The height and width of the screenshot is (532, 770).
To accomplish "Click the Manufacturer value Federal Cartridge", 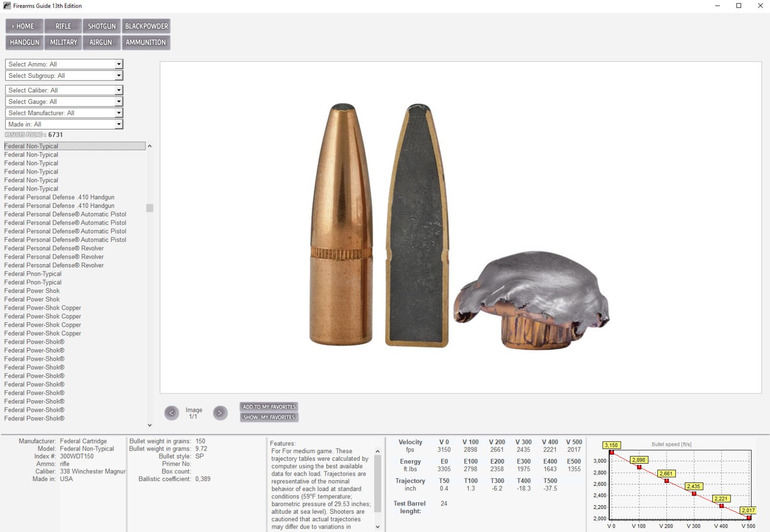I will pos(83,441).
